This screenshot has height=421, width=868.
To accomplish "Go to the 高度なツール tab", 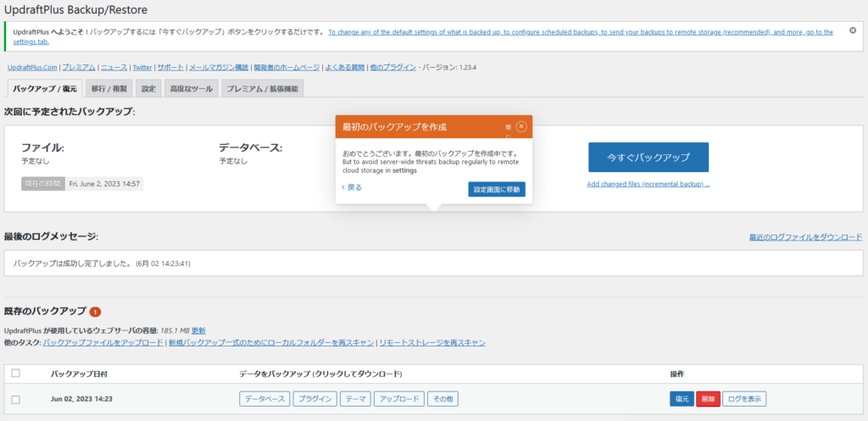I will [x=191, y=88].
